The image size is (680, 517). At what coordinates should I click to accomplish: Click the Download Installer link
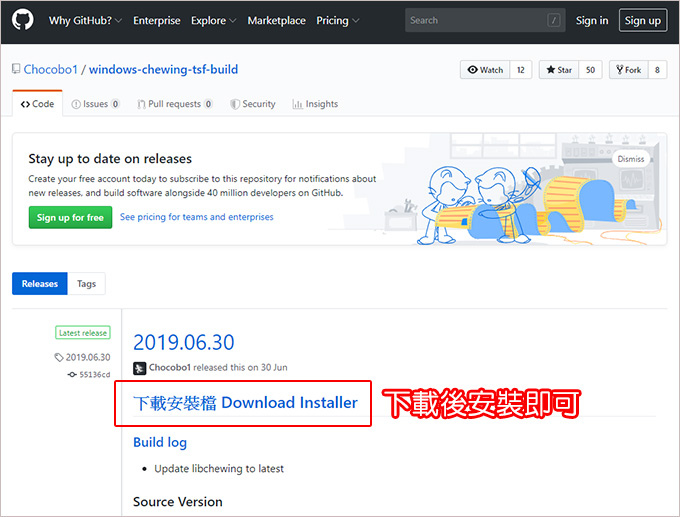click(x=245, y=402)
